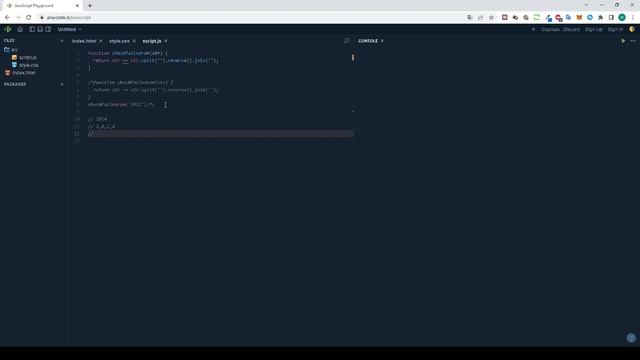The height and width of the screenshot is (360, 640).
Task: Open the console more options menu
Action: click(633, 41)
